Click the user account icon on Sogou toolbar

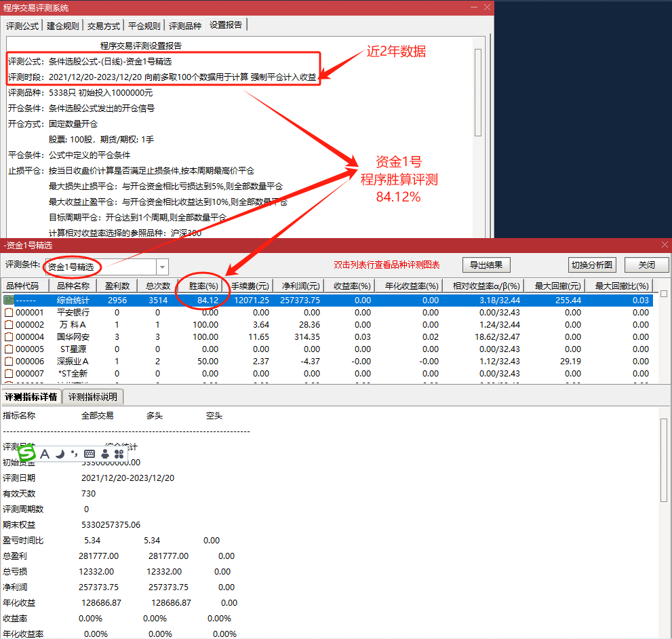(x=105, y=454)
